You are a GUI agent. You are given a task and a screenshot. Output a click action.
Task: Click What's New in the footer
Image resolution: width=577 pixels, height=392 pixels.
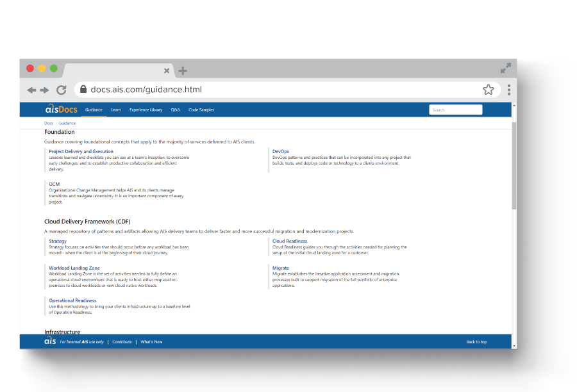click(x=151, y=342)
